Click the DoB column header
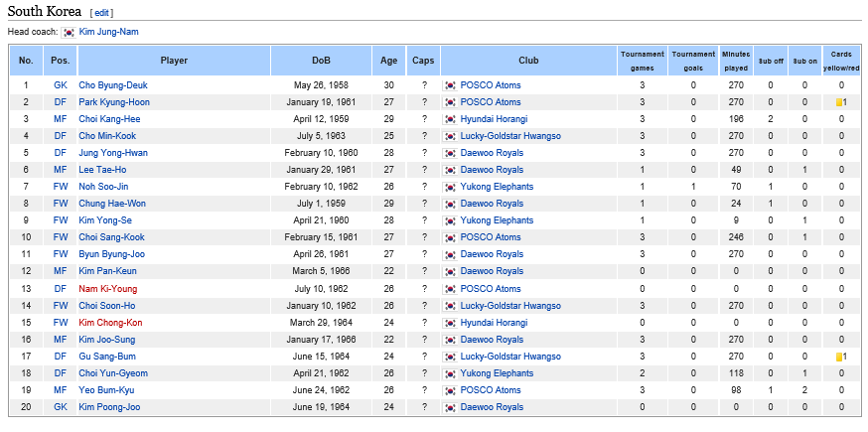 pyautogui.click(x=322, y=61)
